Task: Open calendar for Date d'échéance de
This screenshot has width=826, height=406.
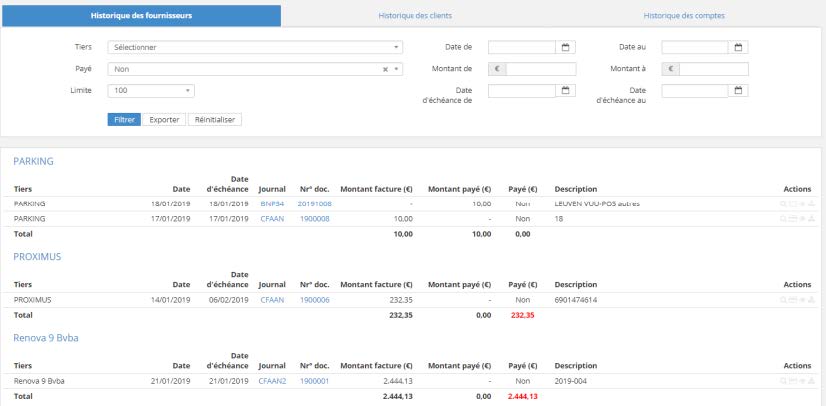Action: click(x=565, y=91)
